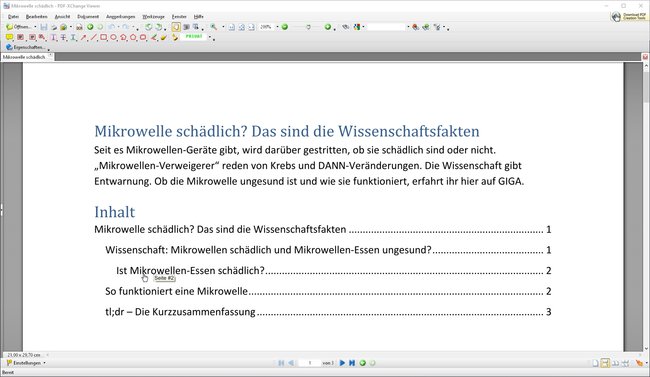Image resolution: width=650 pixels, height=377 pixels.
Task: Toggle Facing pages layout view
Action: coord(616,363)
